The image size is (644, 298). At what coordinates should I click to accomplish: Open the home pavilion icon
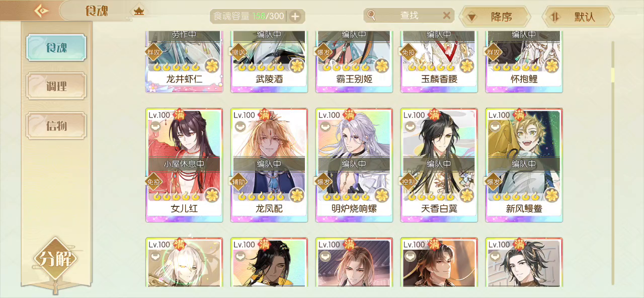click(139, 11)
